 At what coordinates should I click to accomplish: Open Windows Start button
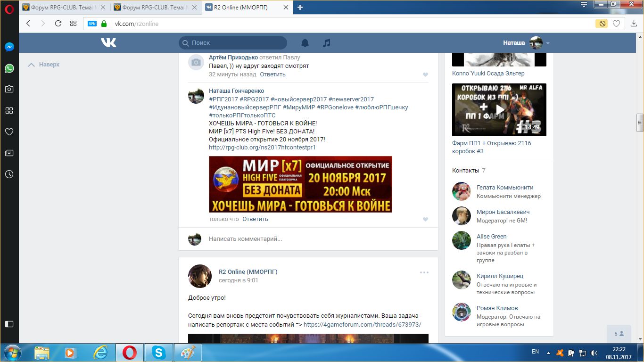tap(13, 353)
